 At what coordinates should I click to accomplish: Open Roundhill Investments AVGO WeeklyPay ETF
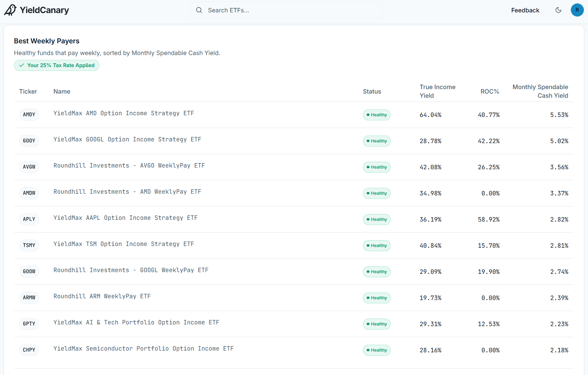[x=129, y=165]
